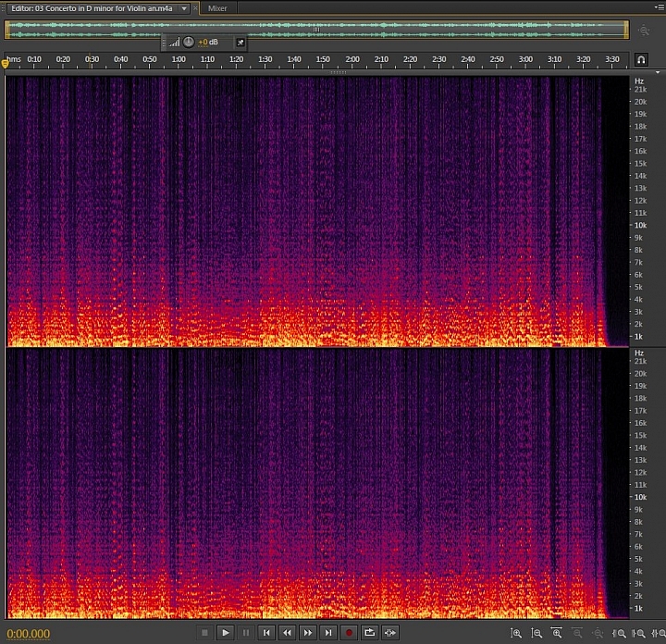This screenshot has height=644, width=666.
Task: Move playhead to next marker
Action: (328, 633)
